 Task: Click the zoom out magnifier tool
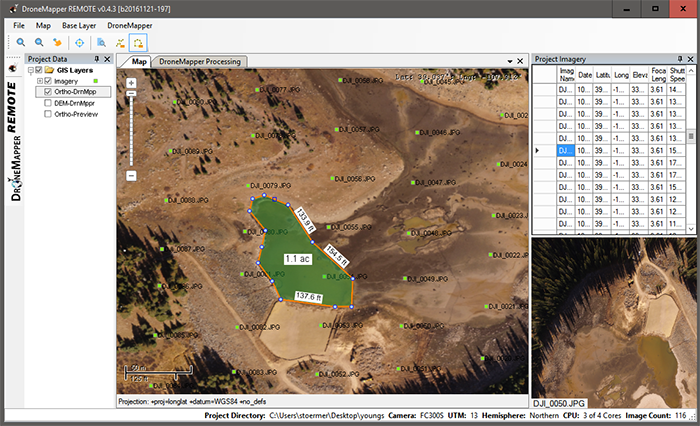[x=39, y=43]
